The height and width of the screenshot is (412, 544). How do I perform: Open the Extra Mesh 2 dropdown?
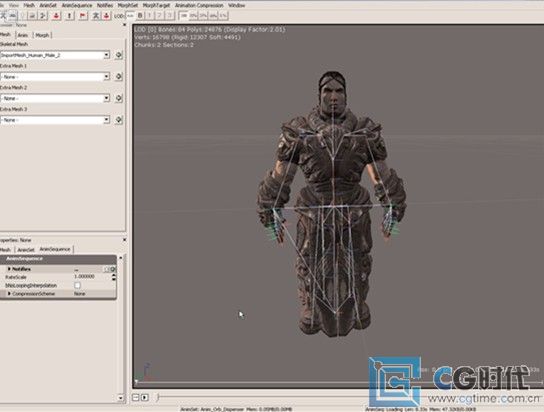(x=107, y=98)
